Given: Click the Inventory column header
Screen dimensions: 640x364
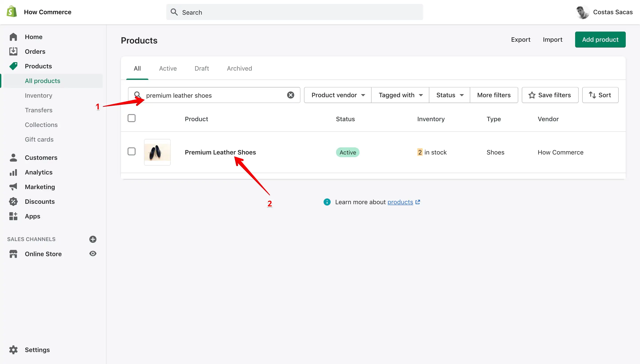Looking at the screenshot, I should coord(431,119).
